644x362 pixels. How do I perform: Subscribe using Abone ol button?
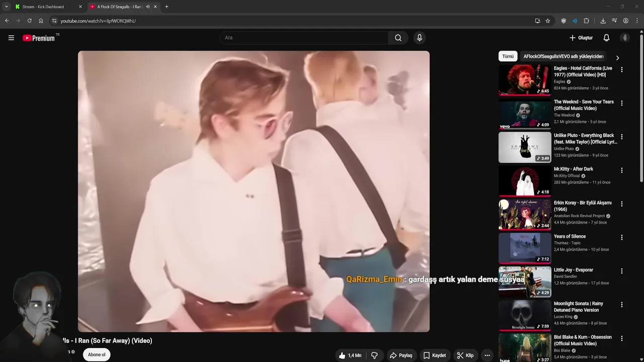click(x=97, y=354)
